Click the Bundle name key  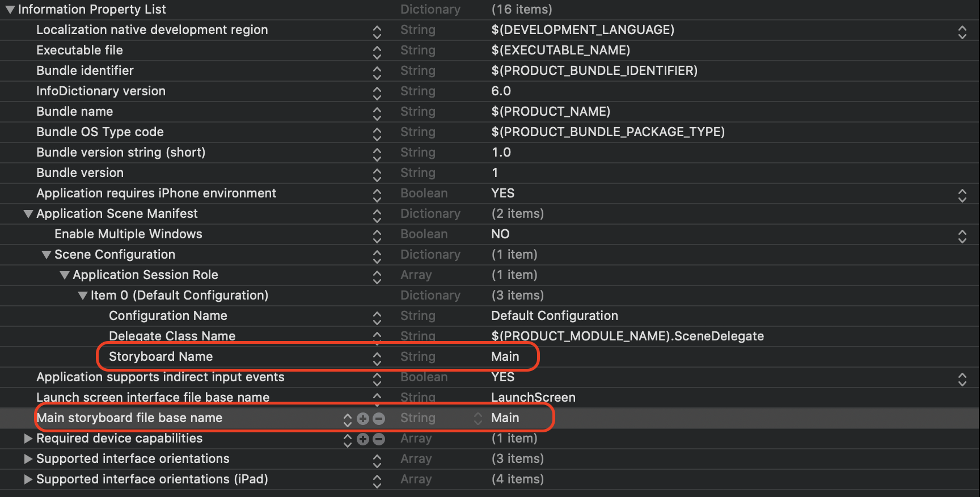pos(74,112)
